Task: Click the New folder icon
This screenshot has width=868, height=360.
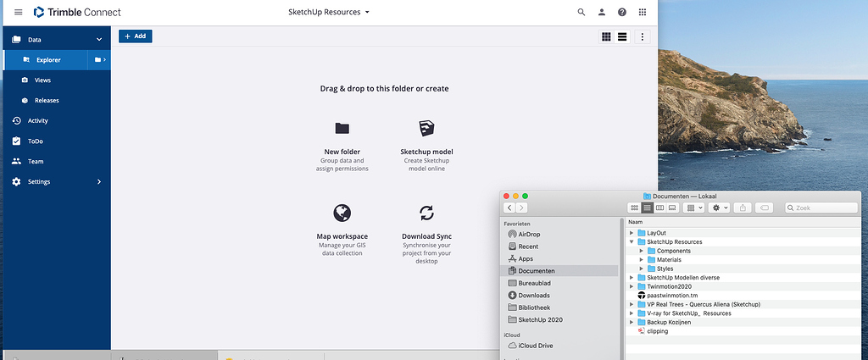Action: pos(342,128)
